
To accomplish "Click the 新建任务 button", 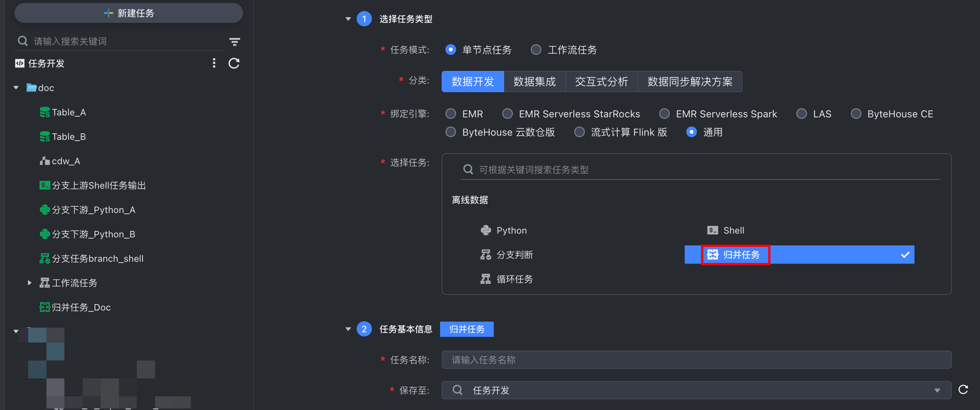I will coord(129,13).
